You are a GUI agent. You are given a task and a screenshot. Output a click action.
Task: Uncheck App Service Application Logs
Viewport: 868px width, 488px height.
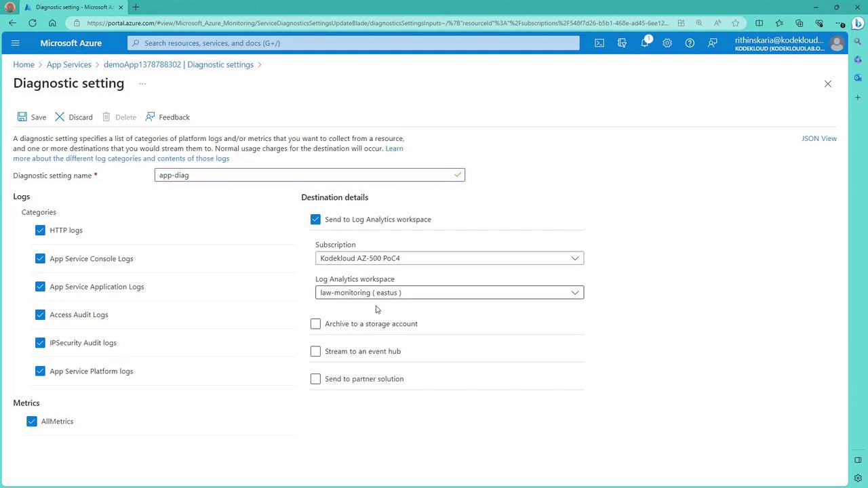point(40,287)
